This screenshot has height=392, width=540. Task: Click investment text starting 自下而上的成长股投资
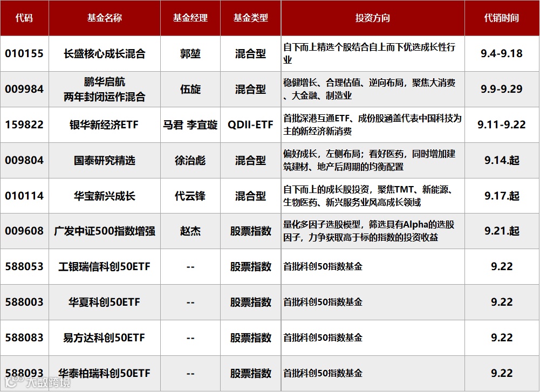(x=367, y=196)
